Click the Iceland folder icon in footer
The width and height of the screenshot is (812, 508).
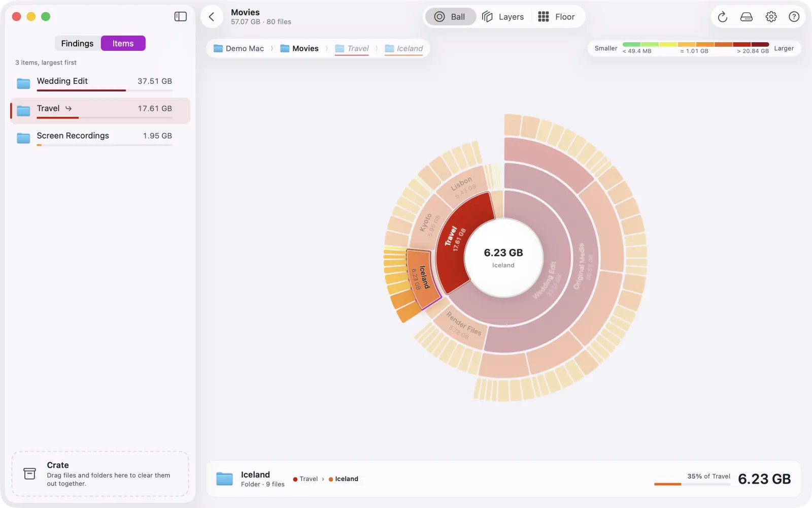[224, 479]
